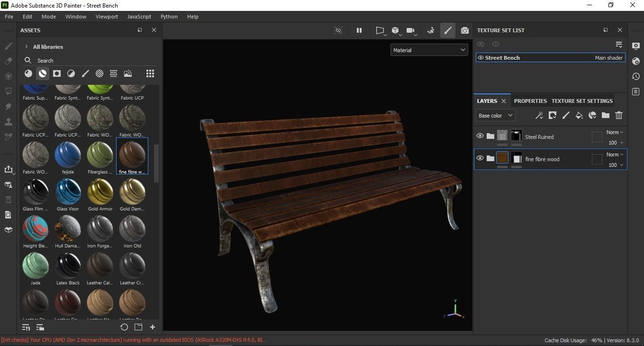
Task: Open the Viewport menu
Action: tap(107, 16)
